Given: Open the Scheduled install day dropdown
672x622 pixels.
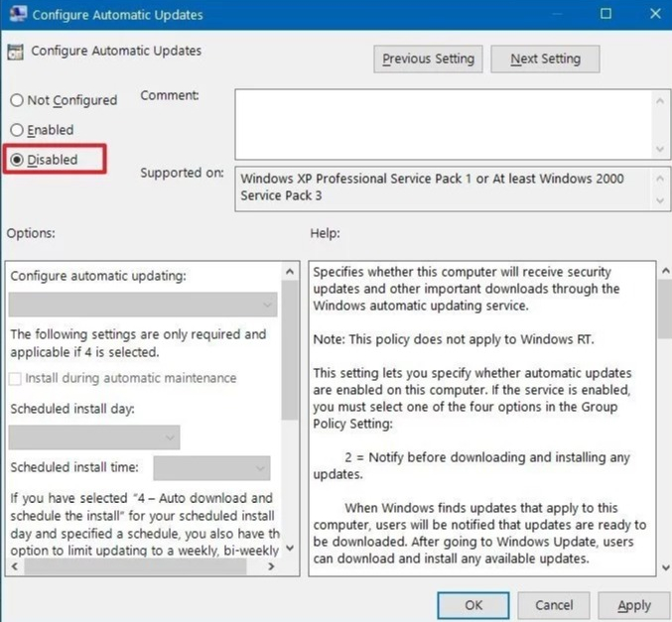Looking at the screenshot, I should pos(94,437).
